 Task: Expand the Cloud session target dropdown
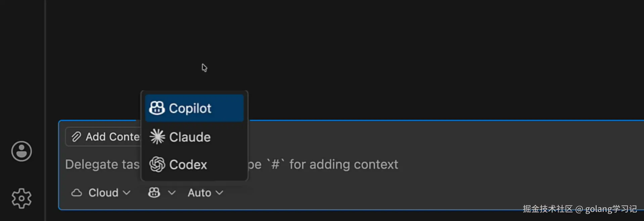click(101, 193)
